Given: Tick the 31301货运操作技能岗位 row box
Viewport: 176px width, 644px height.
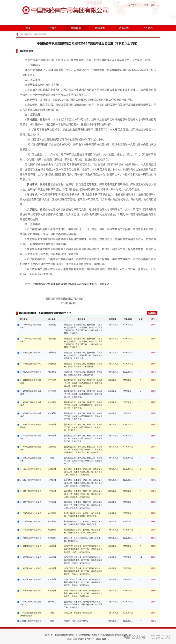Looking at the screenshot, I should (18, 364).
